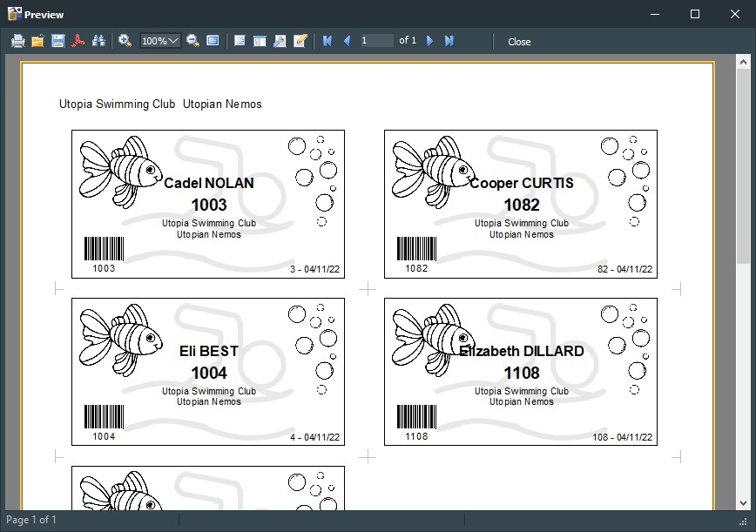756x532 pixels.
Task: Go to the first page
Action: 327,41
